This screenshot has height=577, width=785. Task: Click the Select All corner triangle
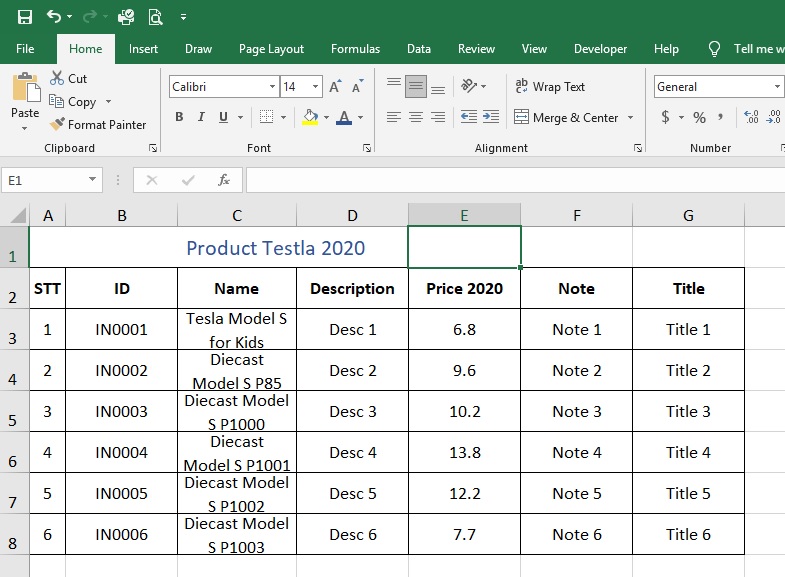point(18,215)
